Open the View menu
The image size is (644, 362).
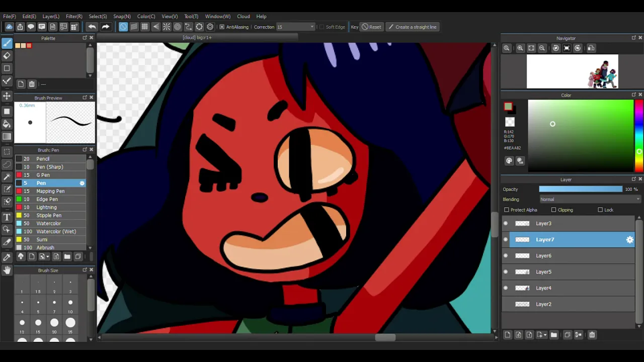pyautogui.click(x=170, y=16)
